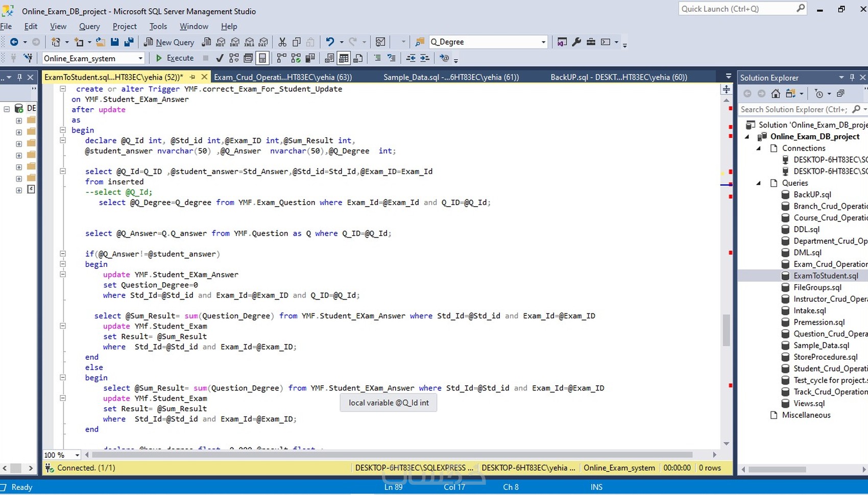868x495 pixels.
Task: Click the Uncomment selected lines icon
Action: tap(392, 58)
